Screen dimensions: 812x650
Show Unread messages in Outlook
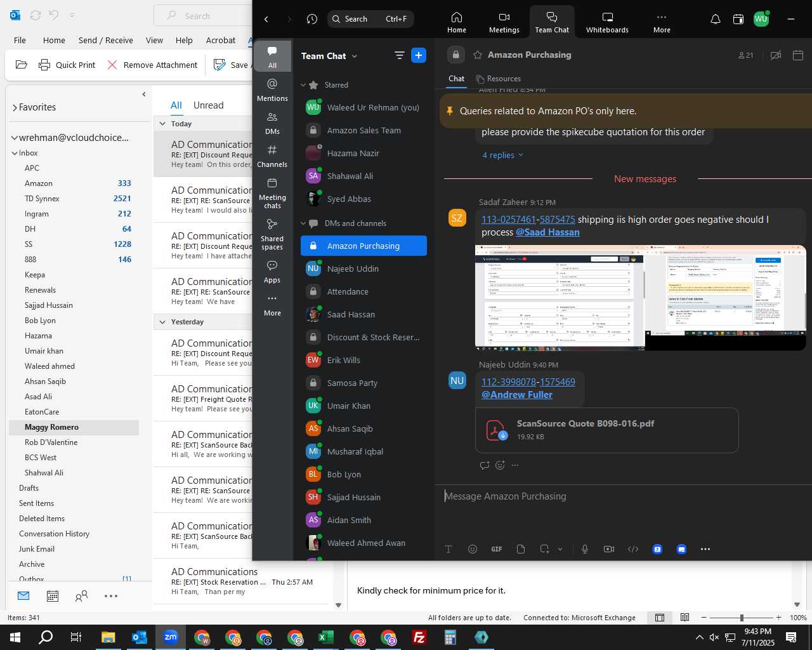coord(208,105)
